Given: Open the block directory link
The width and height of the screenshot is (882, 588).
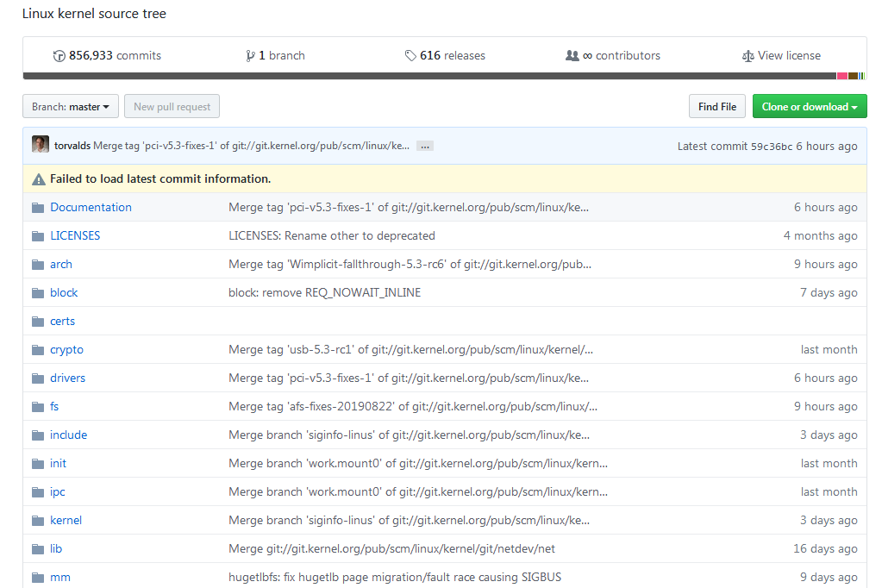Looking at the screenshot, I should coord(64,292).
